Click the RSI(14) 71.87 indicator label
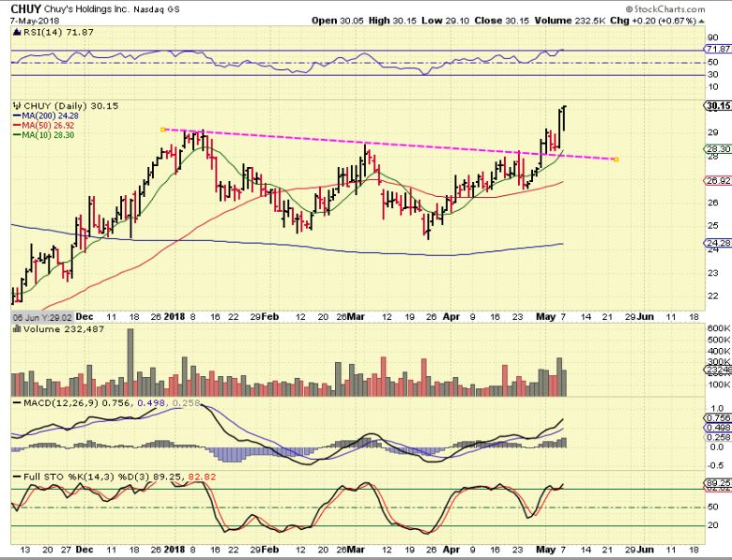Viewport: 732px width, 560px height. tap(58, 32)
